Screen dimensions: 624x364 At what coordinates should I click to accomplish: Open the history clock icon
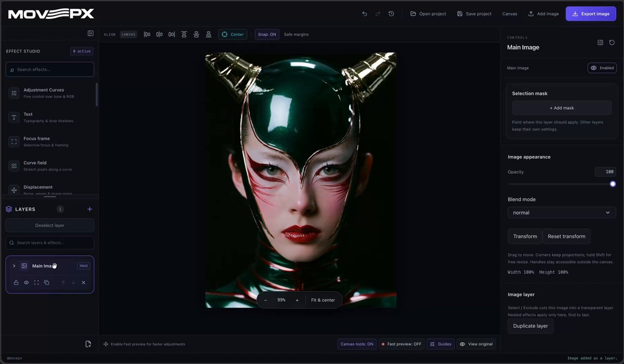(x=391, y=14)
